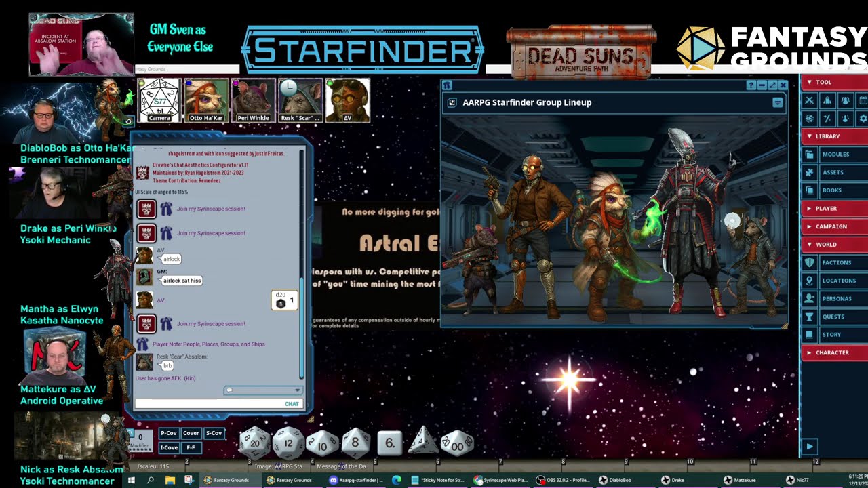868x488 pixels.
Task: Select the Peri Winkle portrait
Action: pyautogui.click(x=253, y=100)
